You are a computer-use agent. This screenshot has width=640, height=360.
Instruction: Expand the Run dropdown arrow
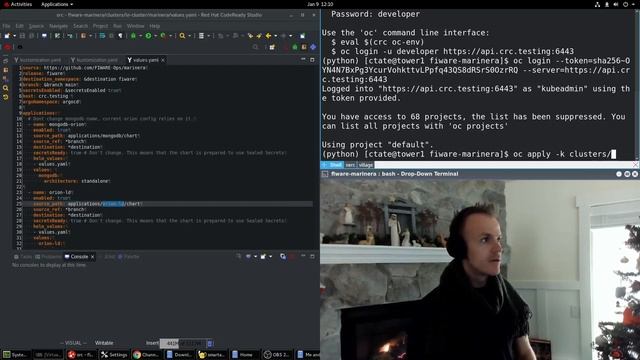156,36
